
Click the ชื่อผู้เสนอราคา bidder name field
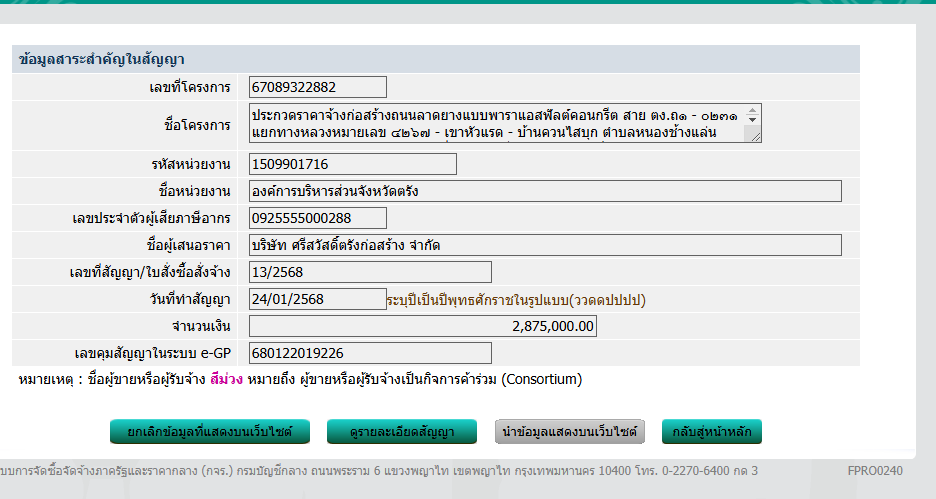[545, 245]
